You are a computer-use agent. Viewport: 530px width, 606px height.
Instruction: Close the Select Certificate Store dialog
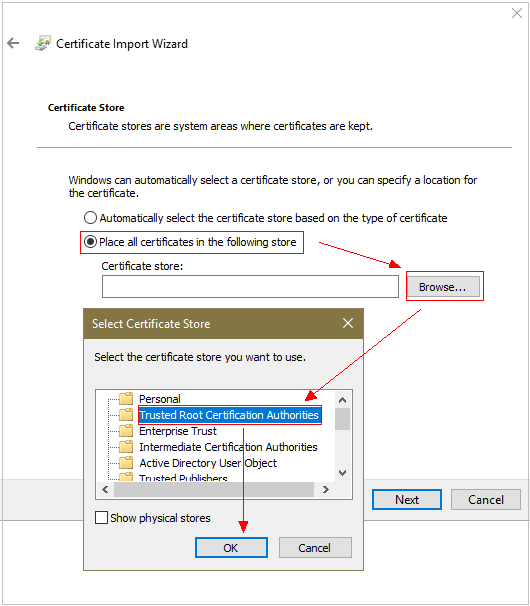pos(348,323)
